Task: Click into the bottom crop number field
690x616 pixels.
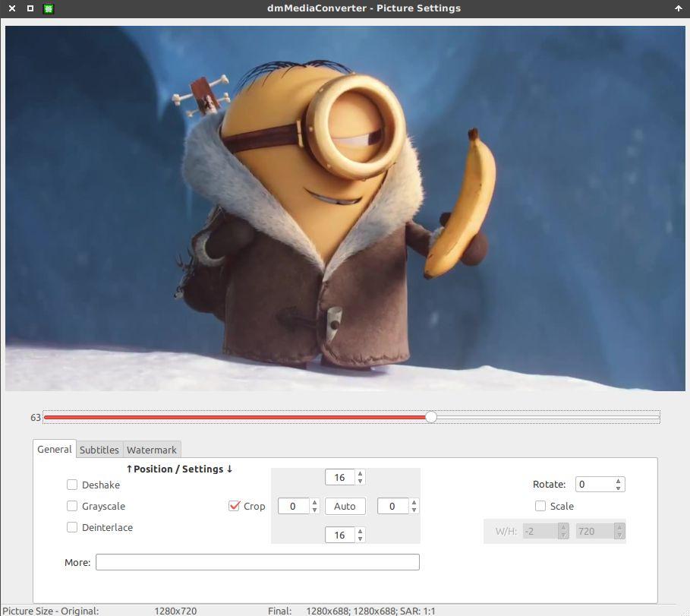Action: 340,535
